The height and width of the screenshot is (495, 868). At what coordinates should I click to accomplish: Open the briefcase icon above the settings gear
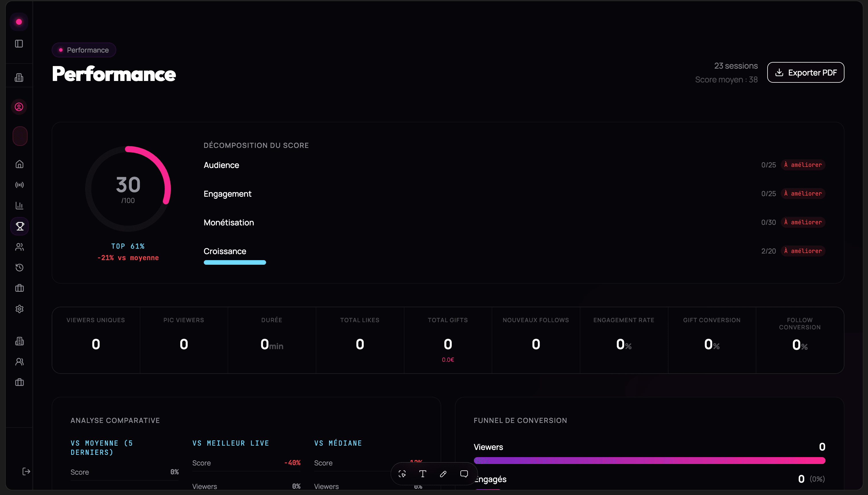point(19,288)
